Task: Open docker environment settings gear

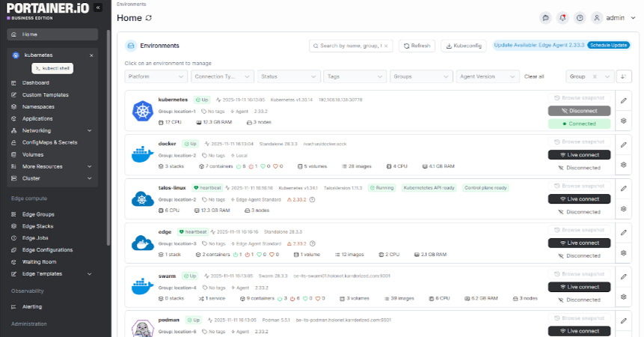Action: click(x=624, y=165)
